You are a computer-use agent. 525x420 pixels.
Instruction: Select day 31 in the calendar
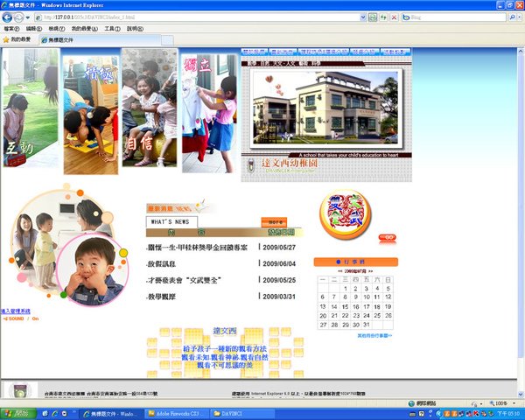point(367,325)
